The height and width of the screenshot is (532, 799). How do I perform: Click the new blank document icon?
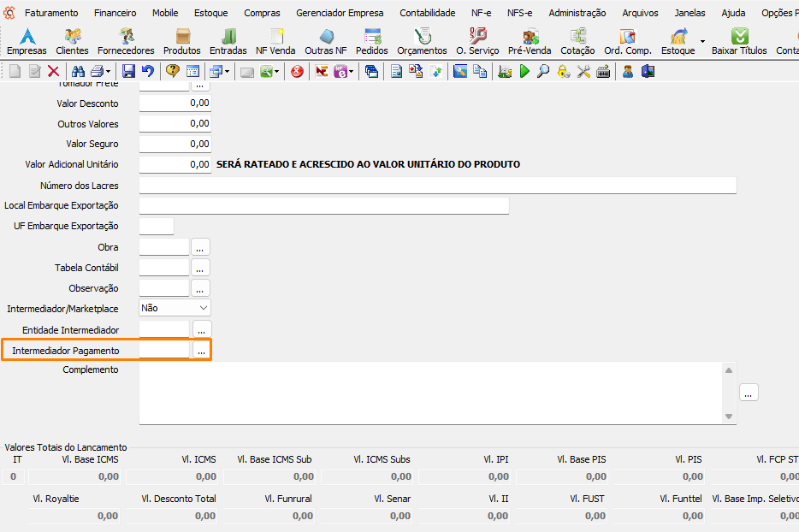click(15, 71)
